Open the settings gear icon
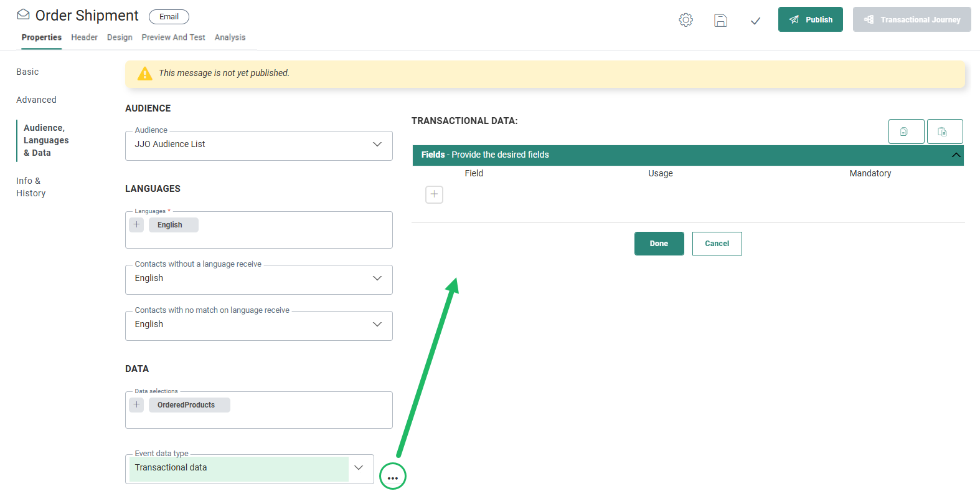The image size is (980, 496). pyautogui.click(x=686, y=20)
